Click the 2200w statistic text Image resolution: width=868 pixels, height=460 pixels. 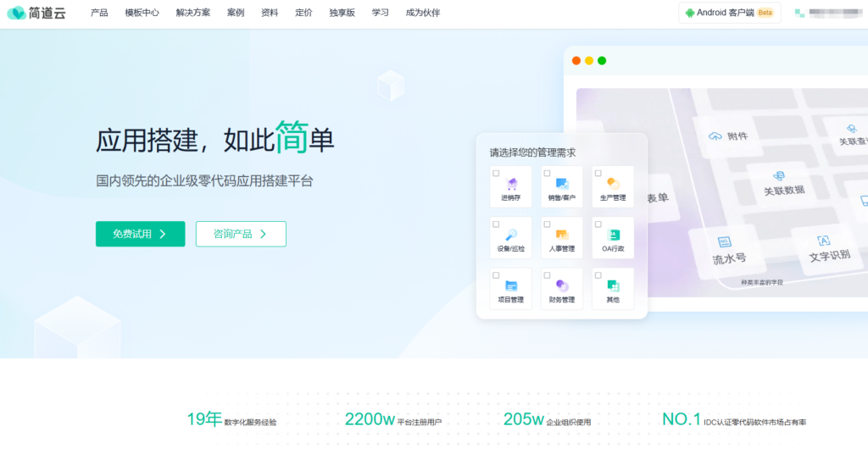[370, 419]
